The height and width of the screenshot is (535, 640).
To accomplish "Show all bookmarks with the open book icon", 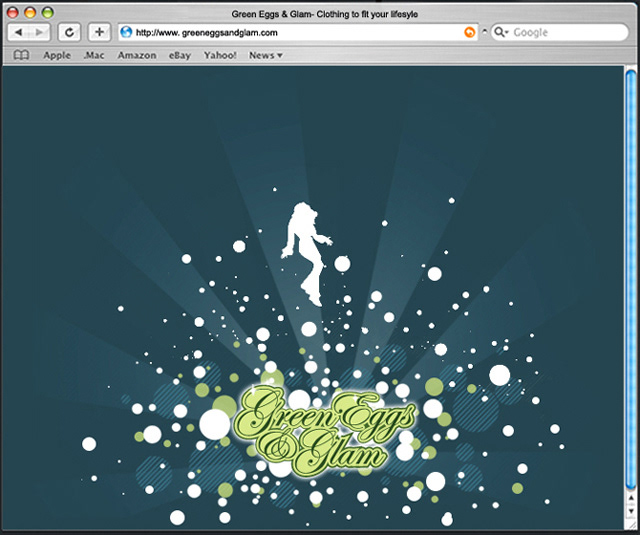I will click(x=21, y=55).
